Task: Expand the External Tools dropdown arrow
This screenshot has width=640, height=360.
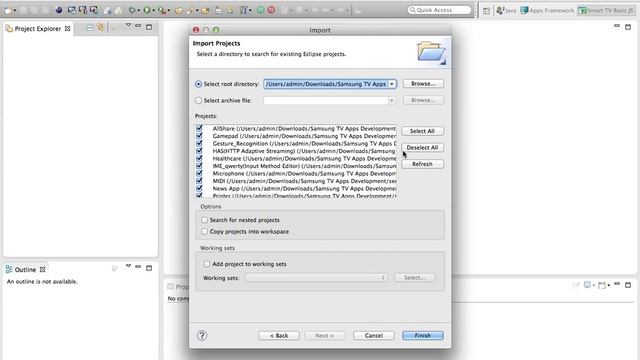Action: click(169, 10)
